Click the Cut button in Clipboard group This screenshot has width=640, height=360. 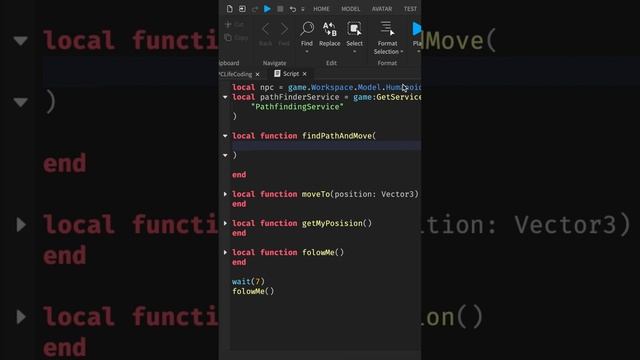pyautogui.click(x=234, y=25)
